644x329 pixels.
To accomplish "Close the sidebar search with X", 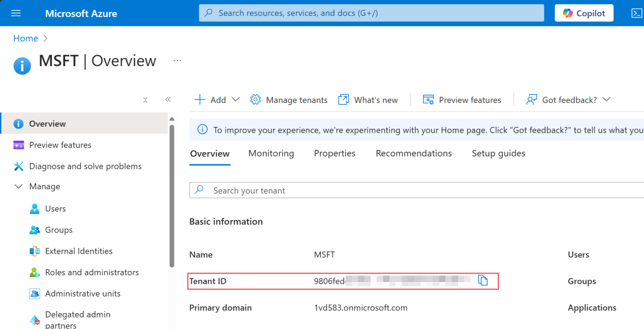I will [145, 100].
